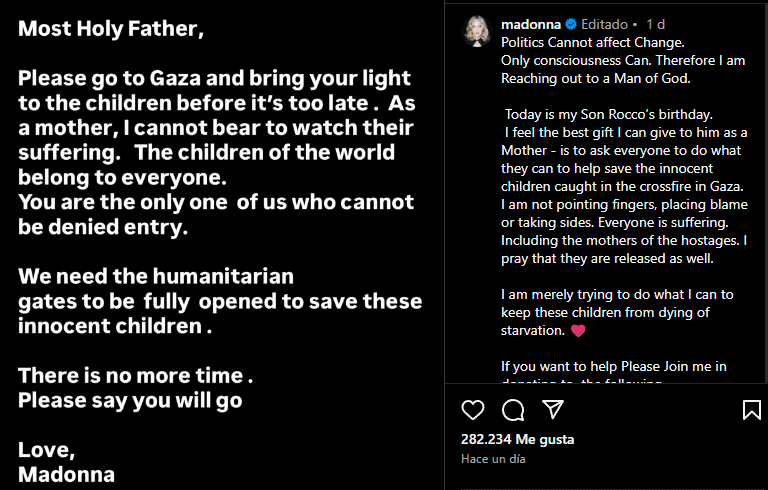
Task: Click caption line "Politics Cannot affect Change."
Action: pos(592,42)
